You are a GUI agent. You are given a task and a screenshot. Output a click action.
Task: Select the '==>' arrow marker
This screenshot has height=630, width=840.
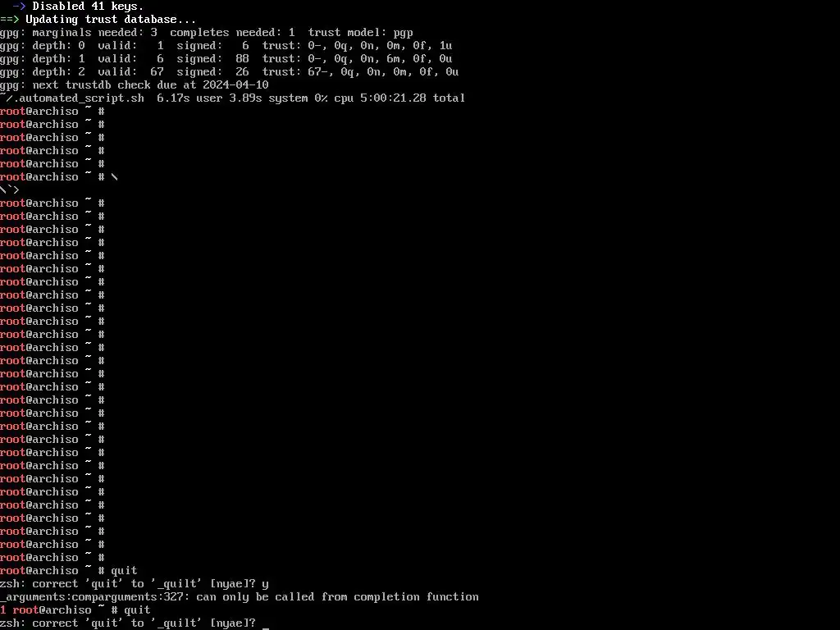(10, 20)
